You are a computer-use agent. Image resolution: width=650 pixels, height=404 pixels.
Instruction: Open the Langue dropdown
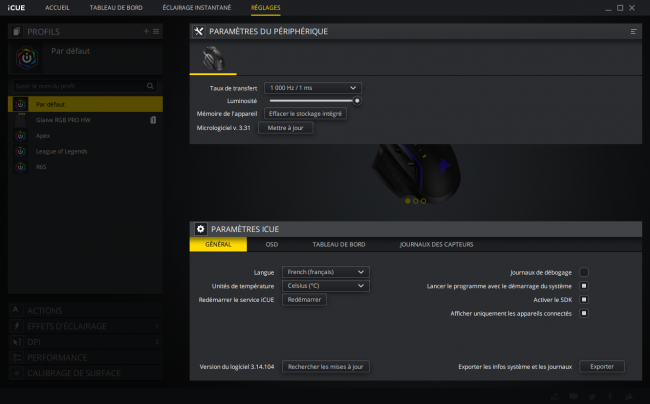[326, 272]
